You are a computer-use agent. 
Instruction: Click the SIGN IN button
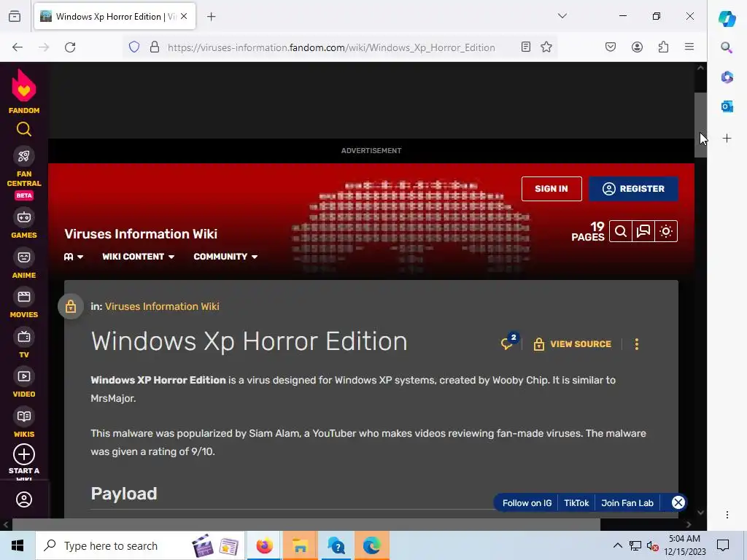pyautogui.click(x=551, y=189)
